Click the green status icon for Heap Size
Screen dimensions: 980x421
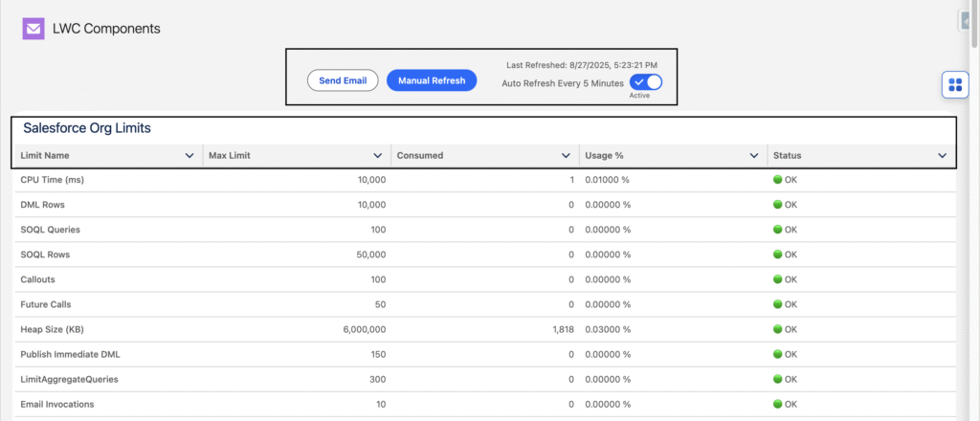tap(778, 329)
